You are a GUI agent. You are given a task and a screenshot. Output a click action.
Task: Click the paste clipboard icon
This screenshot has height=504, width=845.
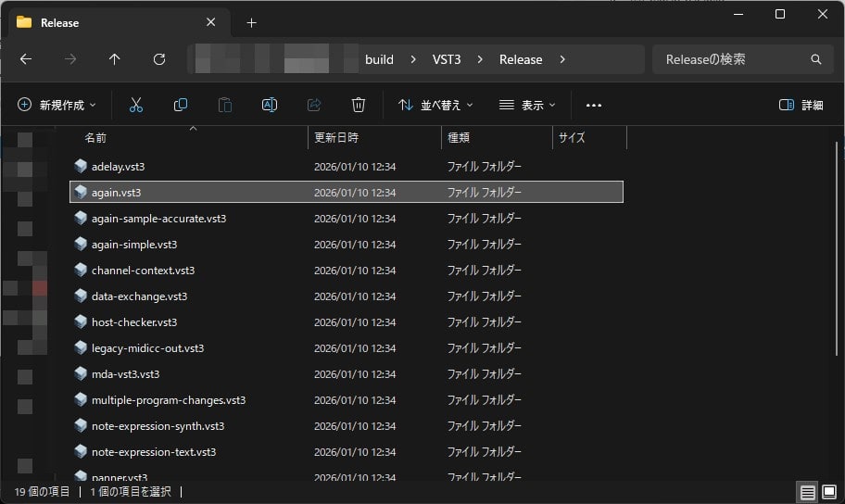click(225, 105)
